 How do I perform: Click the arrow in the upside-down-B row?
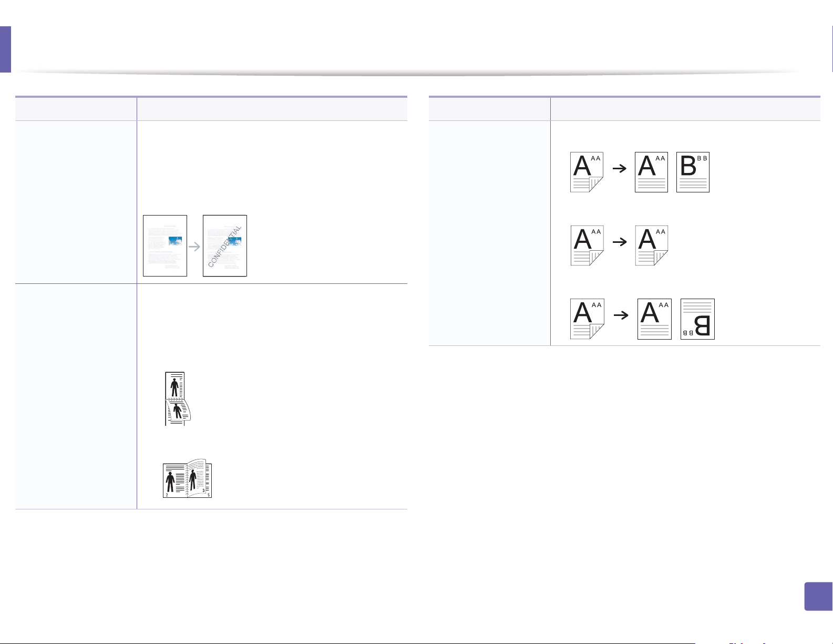pyautogui.click(x=621, y=315)
